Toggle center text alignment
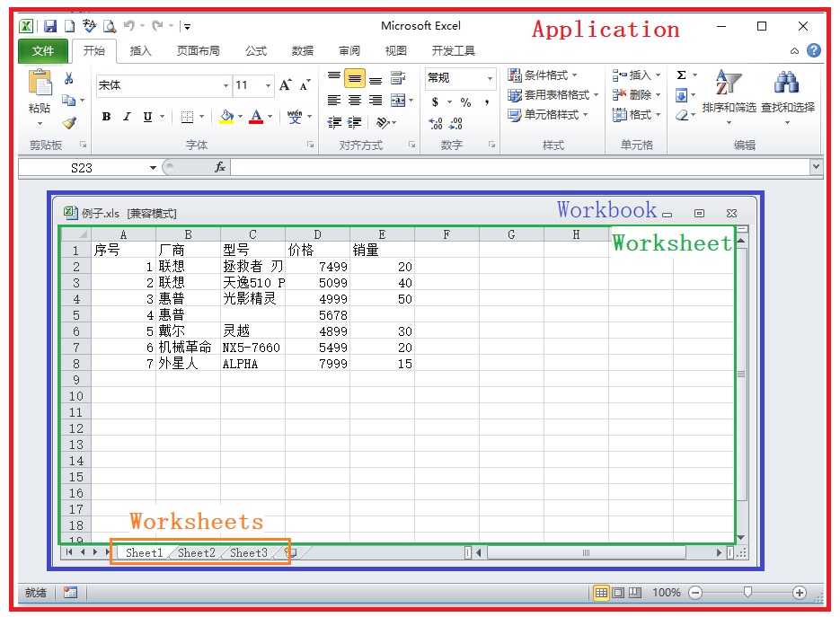This screenshot has height=617, width=840. click(355, 101)
